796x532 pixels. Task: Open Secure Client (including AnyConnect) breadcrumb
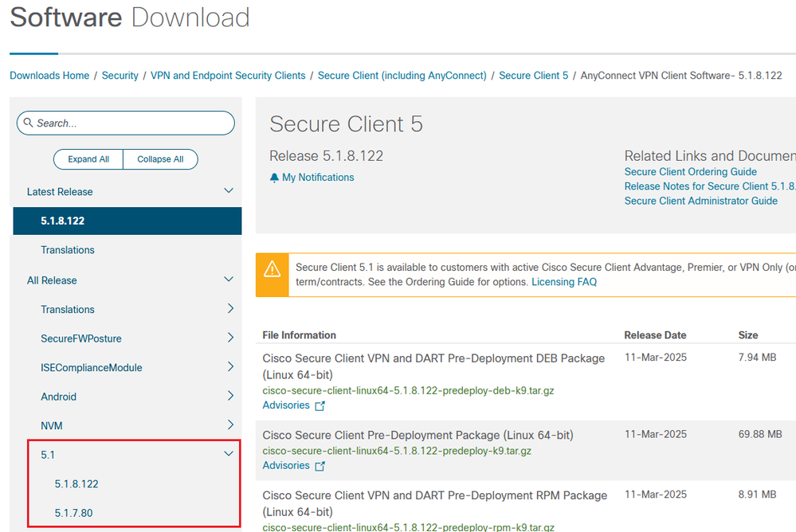tap(402, 76)
